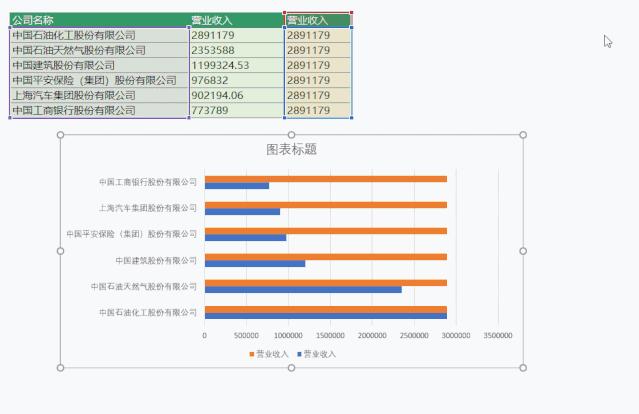
Task: Click the blue bar for 中国石油天然气股份有限公司
Action: [x=303, y=290]
